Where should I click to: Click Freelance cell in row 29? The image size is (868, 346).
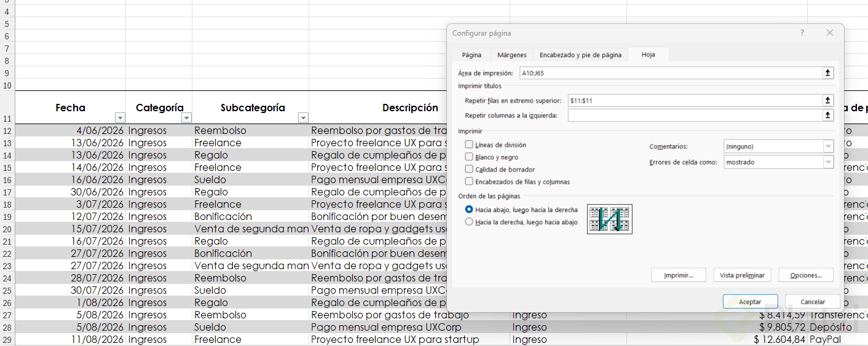pos(251,339)
